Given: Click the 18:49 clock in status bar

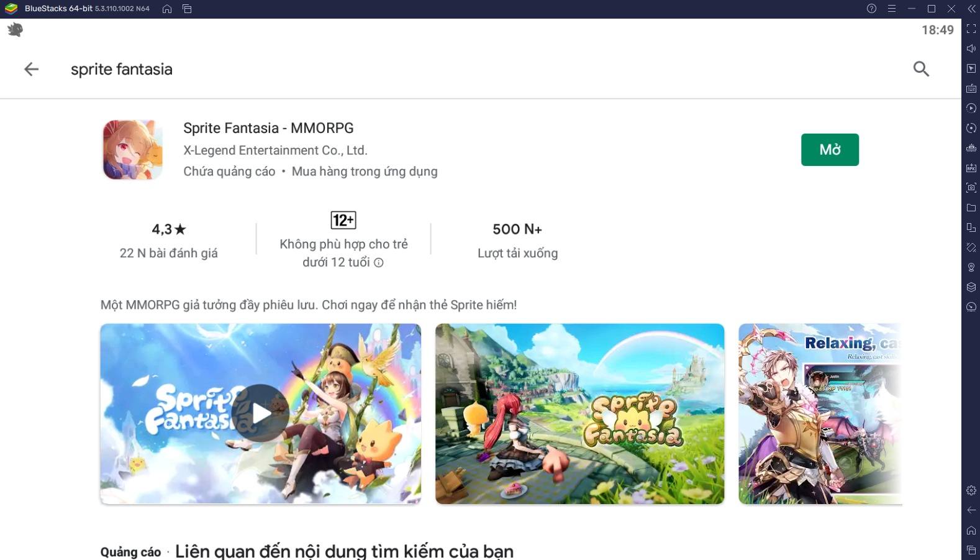Looking at the screenshot, I should pyautogui.click(x=937, y=30).
